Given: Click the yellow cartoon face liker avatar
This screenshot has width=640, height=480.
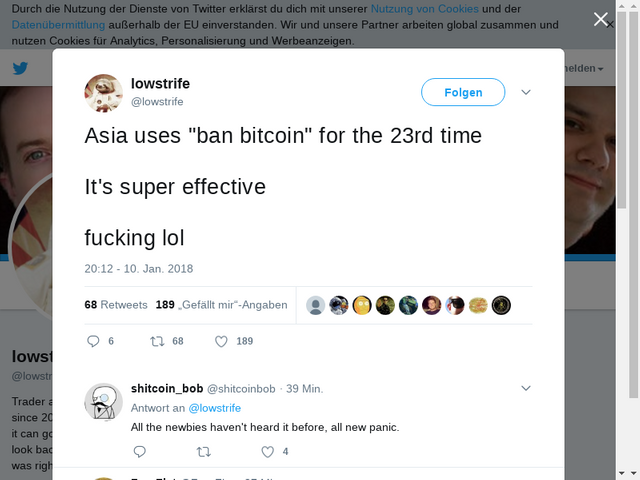Looking at the screenshot, I should [362, 305].
